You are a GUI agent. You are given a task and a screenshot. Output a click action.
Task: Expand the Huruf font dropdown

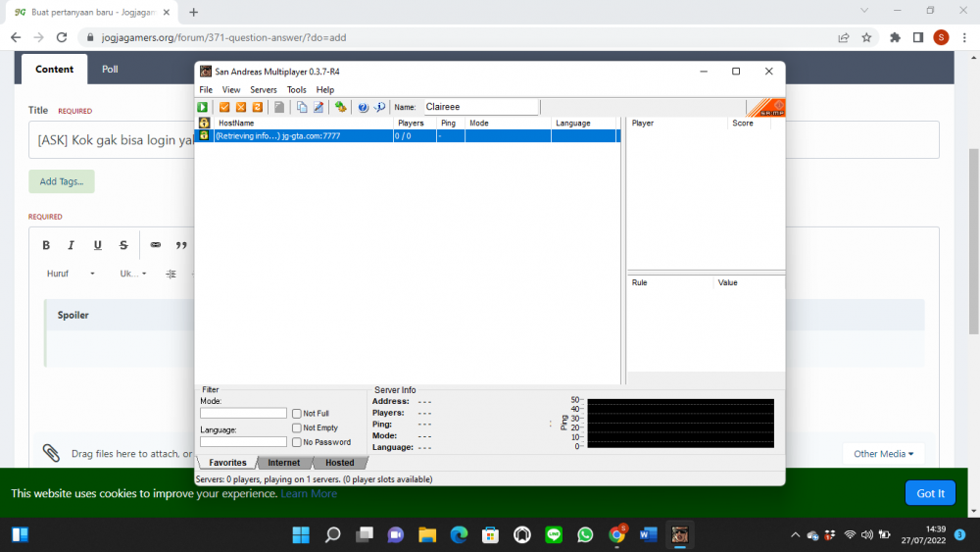click(x=71, y=274)
